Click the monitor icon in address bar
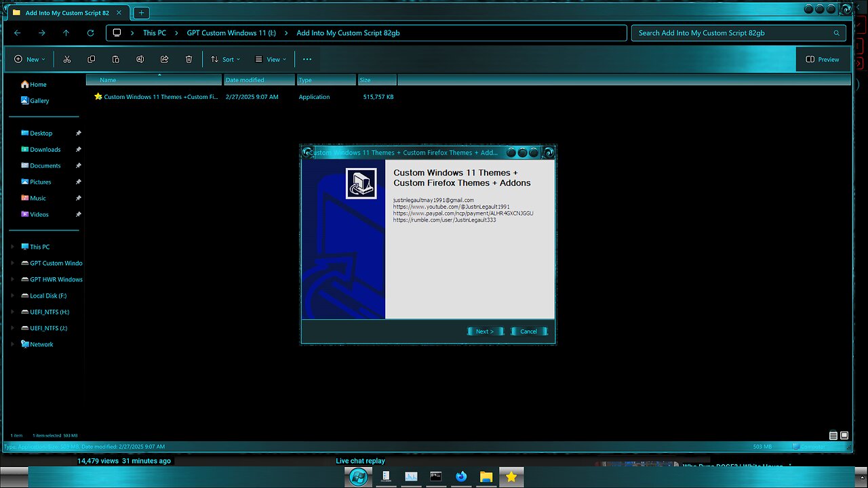The width and height of the screenshot is (868, 488). coord(117,33)
